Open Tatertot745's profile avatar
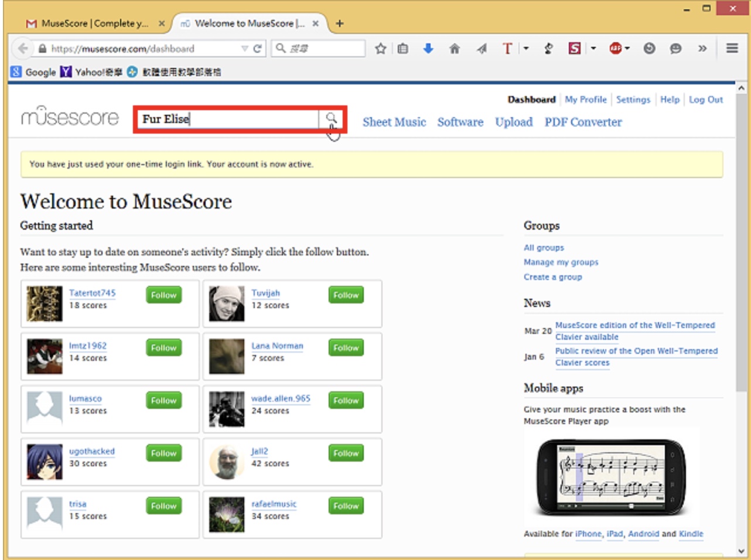 45,303
